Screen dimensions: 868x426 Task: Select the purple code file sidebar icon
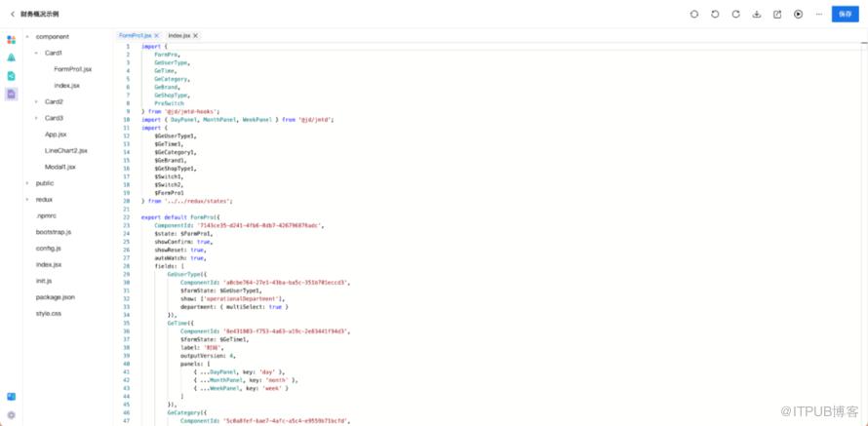(11, 94)
